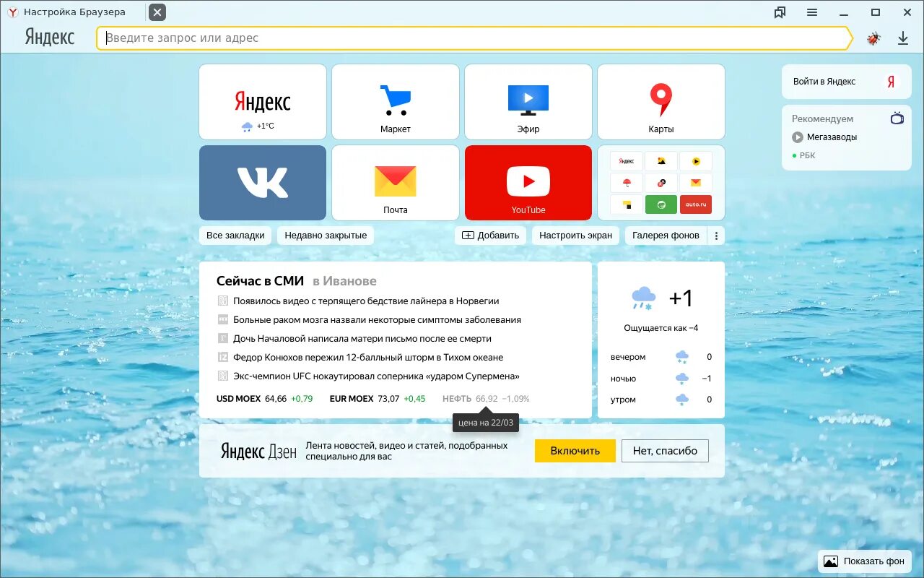Click the Добавить button
Screen dimensions: 924x578
pyautogui.click(x=490, y=236)
